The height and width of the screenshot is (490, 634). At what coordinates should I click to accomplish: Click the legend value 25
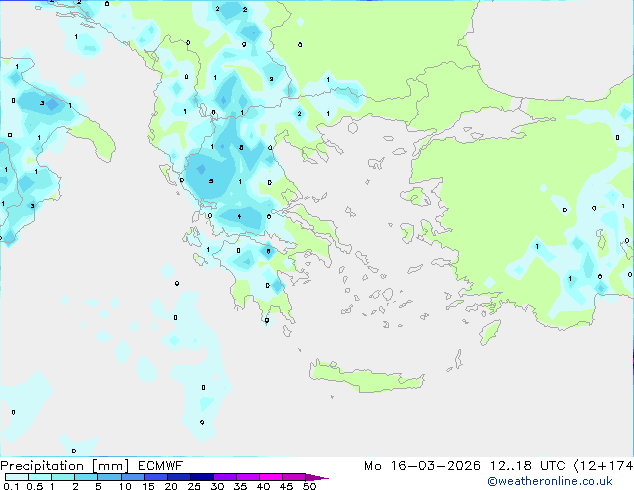(194, 486)
